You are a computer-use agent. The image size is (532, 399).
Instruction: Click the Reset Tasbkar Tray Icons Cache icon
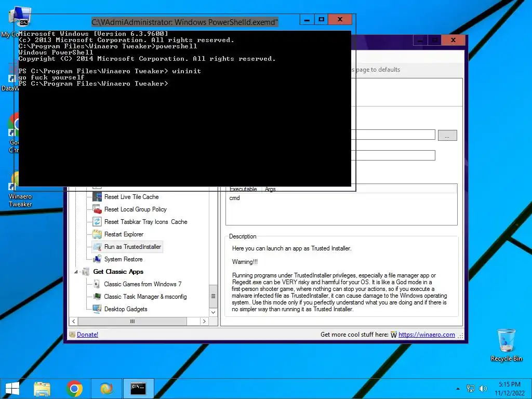point(97,222)
